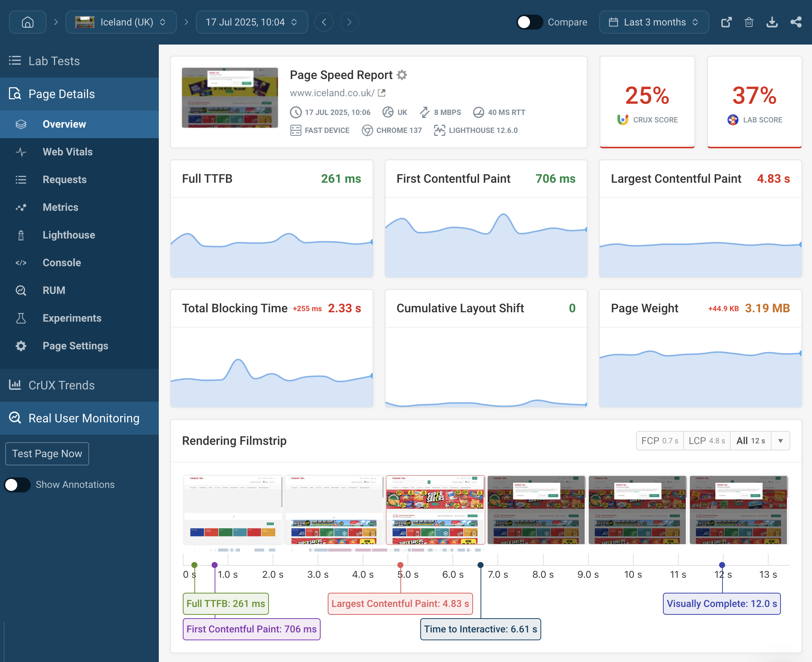Toggle Show Annotations switch

pyautogui.click(x=17, y=485)
